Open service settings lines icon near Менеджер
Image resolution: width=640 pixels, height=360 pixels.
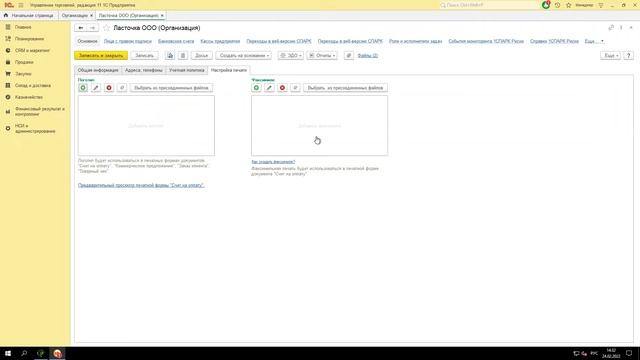(x=601, y=5)
